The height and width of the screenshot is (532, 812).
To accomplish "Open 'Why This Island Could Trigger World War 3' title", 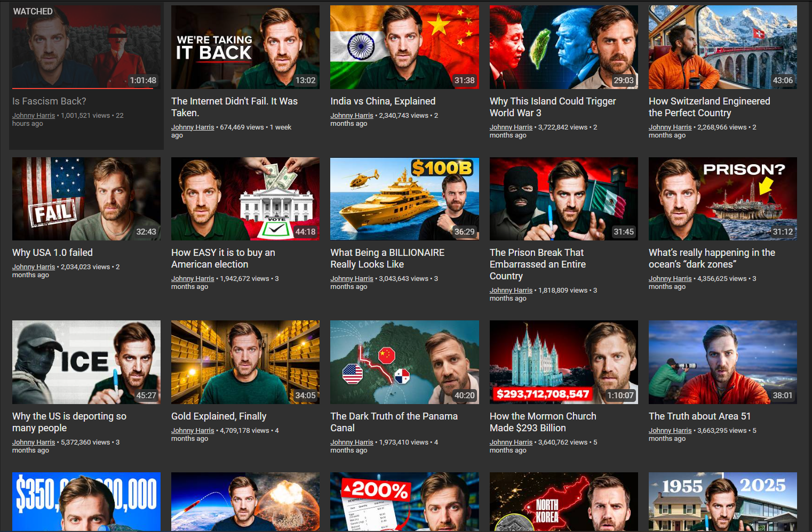I will [553, 107].
